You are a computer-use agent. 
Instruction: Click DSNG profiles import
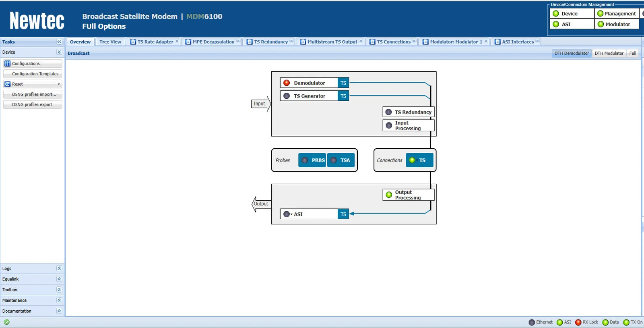[33, 94]
